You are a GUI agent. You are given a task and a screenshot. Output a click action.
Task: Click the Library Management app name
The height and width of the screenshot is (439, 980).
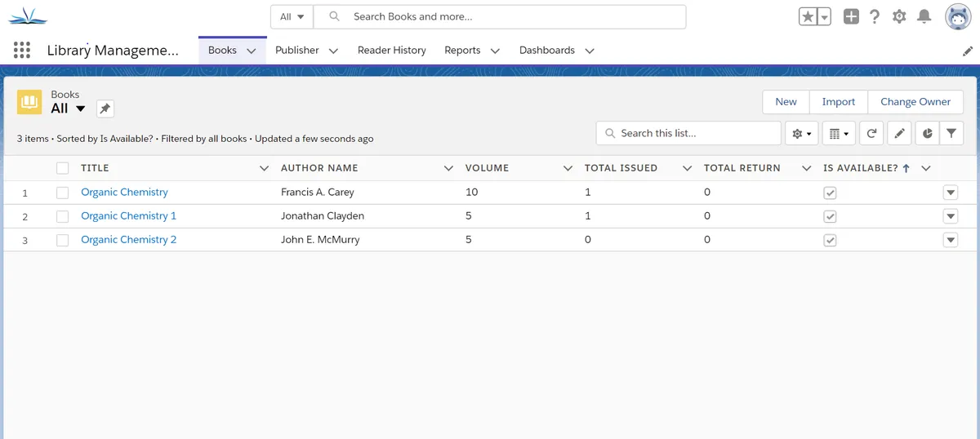113,51
